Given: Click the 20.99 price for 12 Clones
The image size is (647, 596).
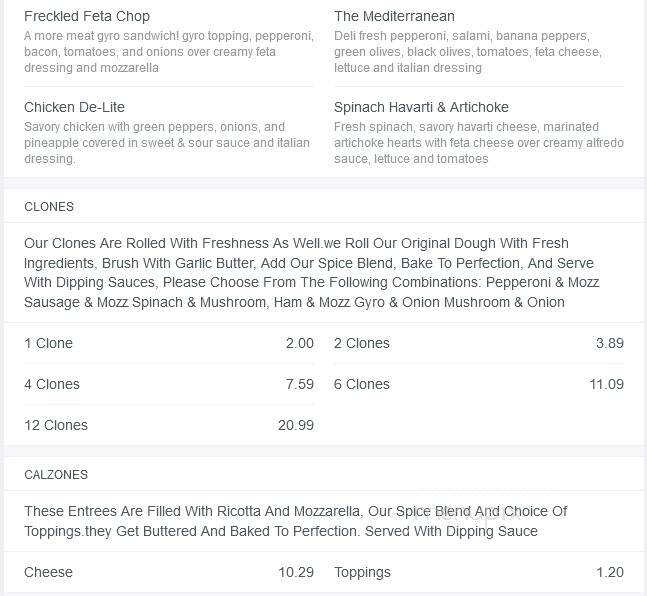Looking at the screenshot, I should (296, 425).
